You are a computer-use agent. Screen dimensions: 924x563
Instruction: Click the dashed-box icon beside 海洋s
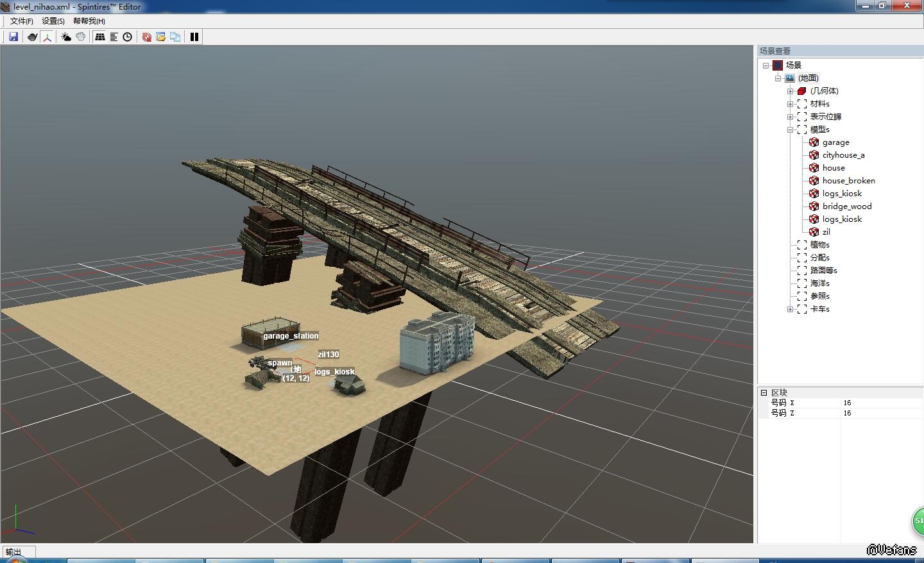[801, 283]
